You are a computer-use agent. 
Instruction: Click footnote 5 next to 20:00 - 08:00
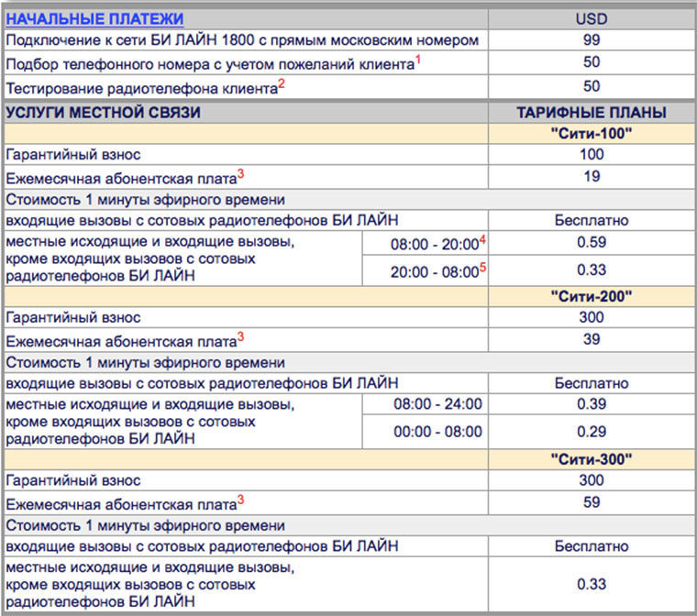tap(482, 268)
